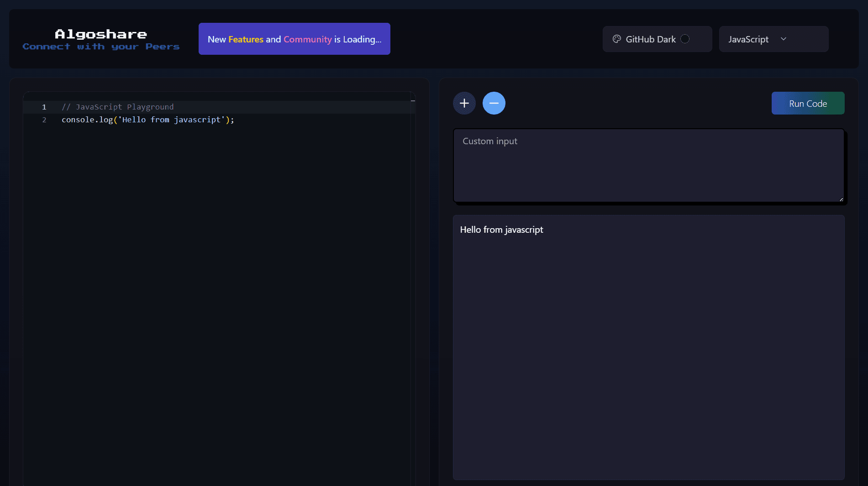868x486 pixels.
Task: Click the New Features and Community banner
Action: (294, 39)
